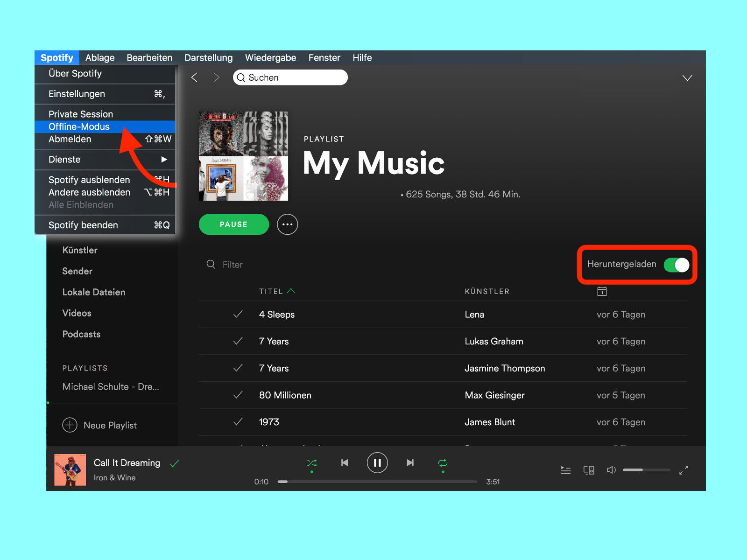
Task: Open Sender in the sidebar
Action: pyautogui.click(x=78, y=271)
